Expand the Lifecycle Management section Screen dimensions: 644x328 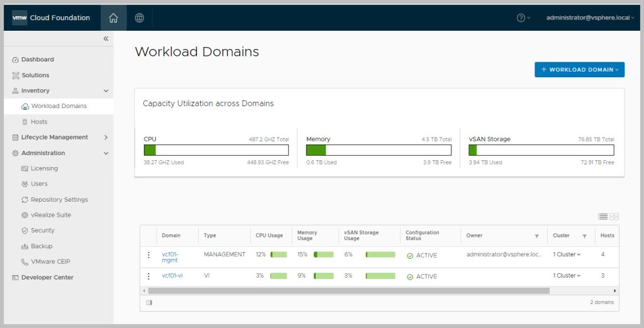pyautogui.click(x=106, y=138)
